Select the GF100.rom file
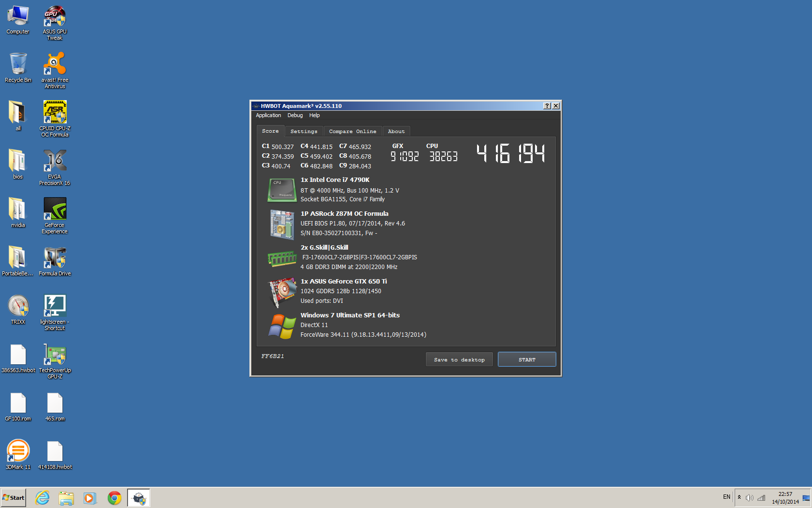 tap(18, 407)
